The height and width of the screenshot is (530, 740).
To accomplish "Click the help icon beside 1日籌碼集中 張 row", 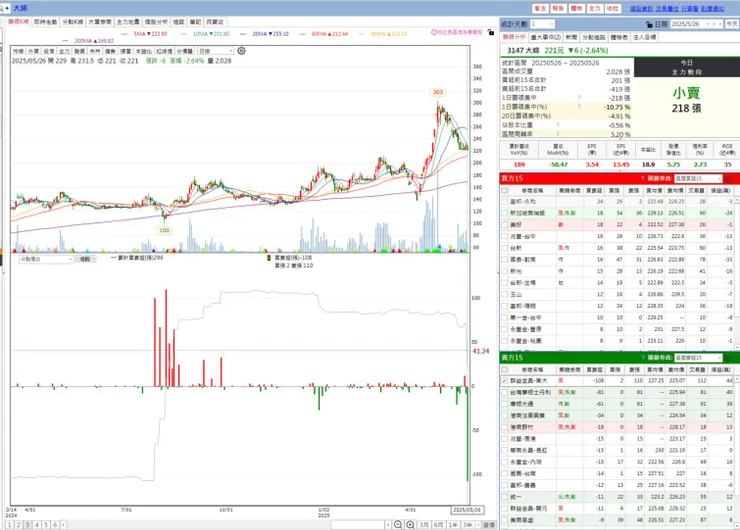I will [x=579, y=98].
